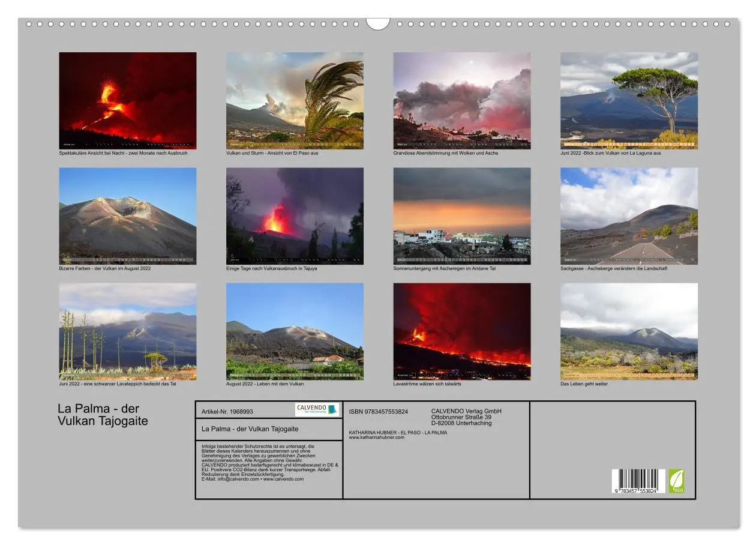Click the Calvendo logo
This screenshot has width=756, height=545.
[317, 410]
